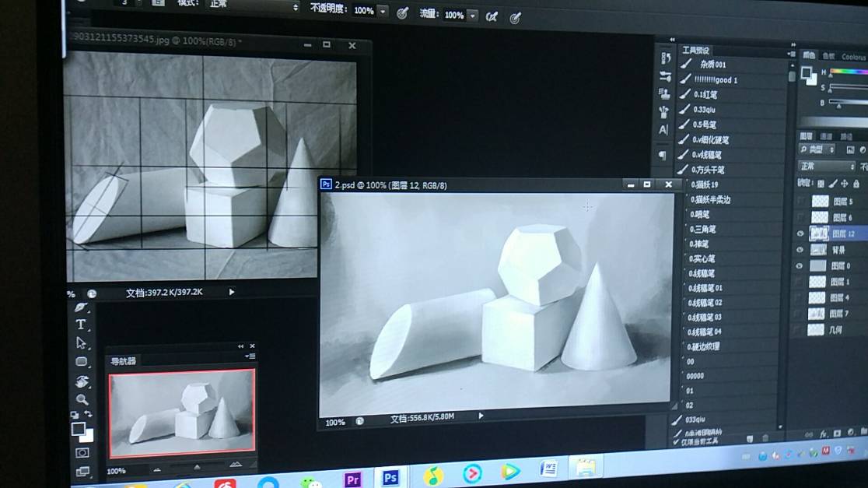Screen dimensions: 868x488
Task: Click the toolbox foreground color swatch
Action: 78,428
